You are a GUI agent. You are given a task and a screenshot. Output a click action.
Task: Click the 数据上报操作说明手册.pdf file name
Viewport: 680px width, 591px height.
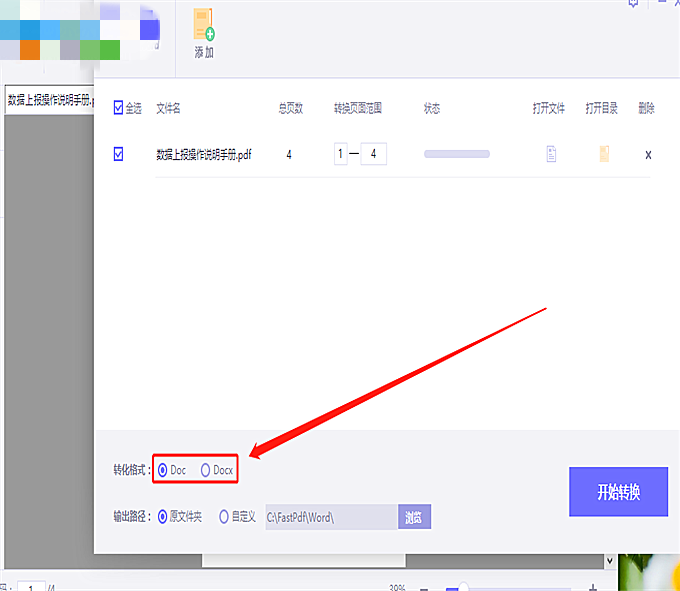pos(203,154)
